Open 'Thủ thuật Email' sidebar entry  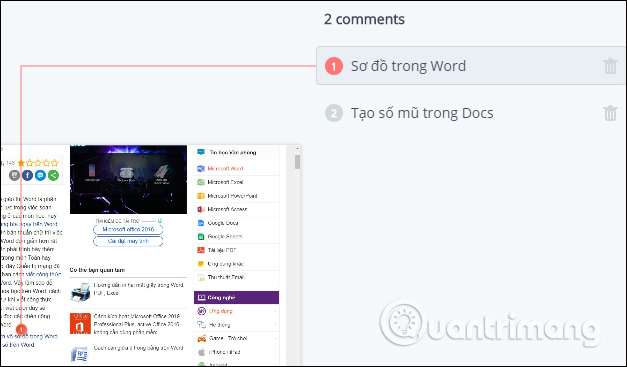click(236, 277)
